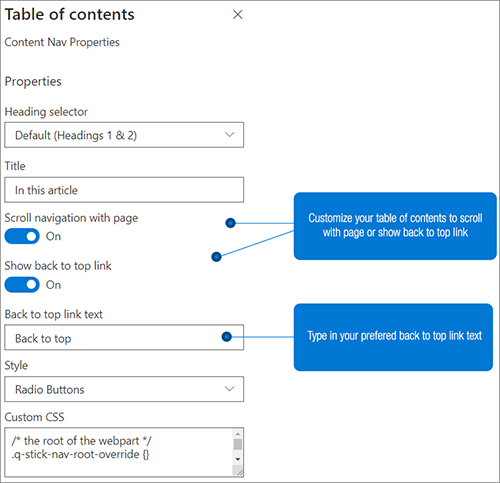
Task: Toggle Show back to top link switch
Action: [x=22, y=285]
